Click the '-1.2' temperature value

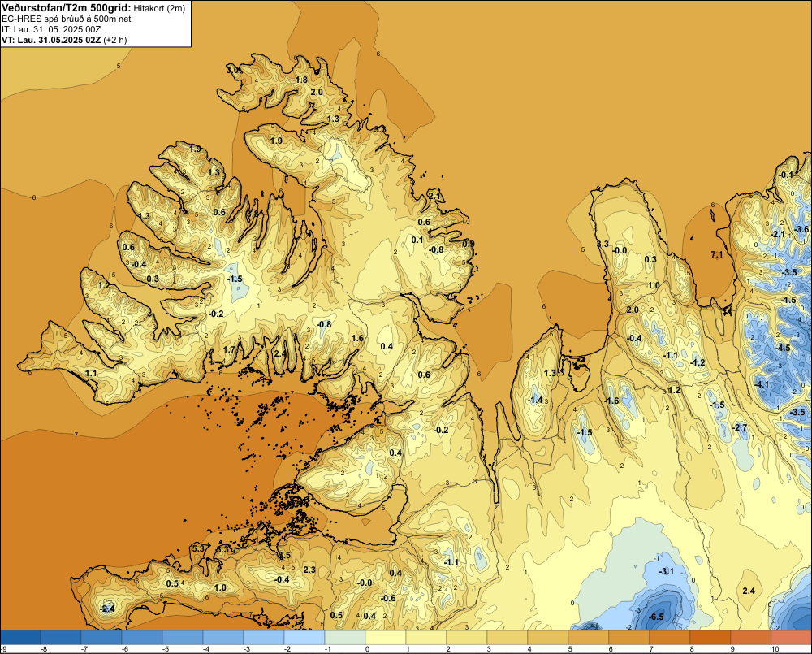point(698,362)
